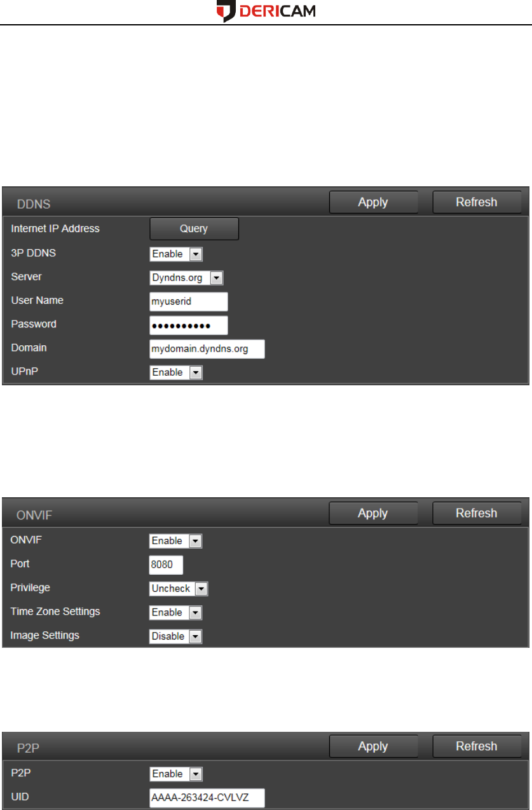
Task: Open the ONVIF Enable dropdown
Action: (x=176, y=541)
